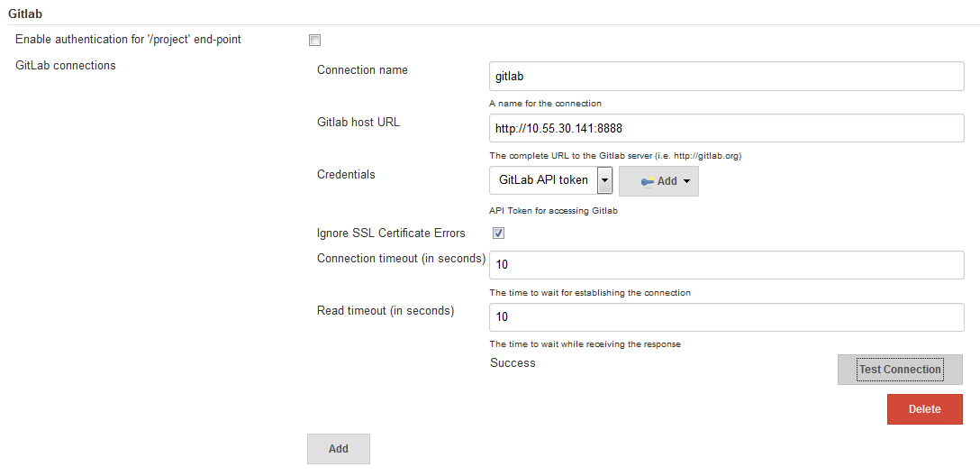Expand the caret on the credentials Add button

[686, 181]
